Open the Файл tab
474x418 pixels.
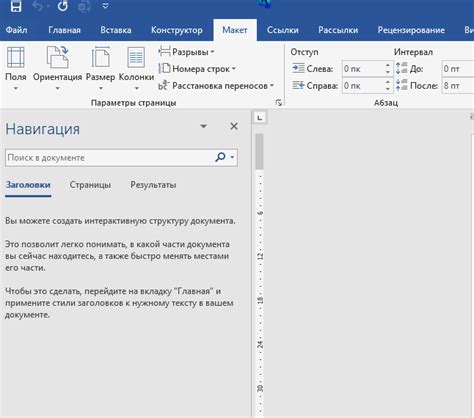tap(16, 30)
